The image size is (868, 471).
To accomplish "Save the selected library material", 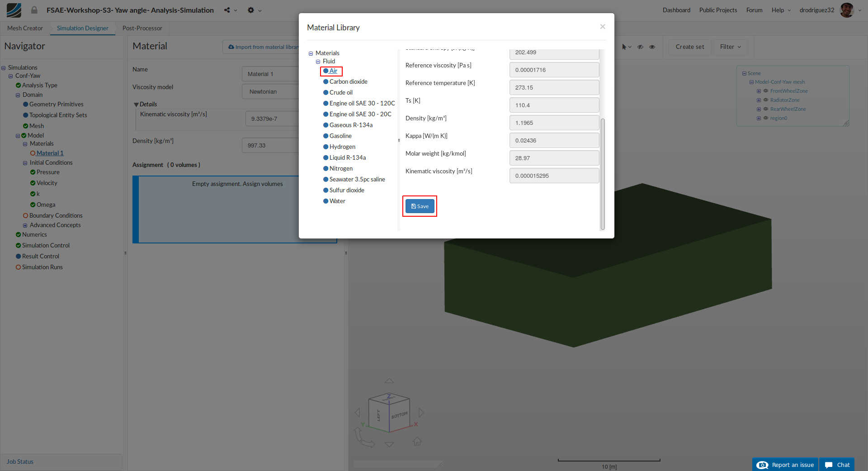I will click(420, 206).
